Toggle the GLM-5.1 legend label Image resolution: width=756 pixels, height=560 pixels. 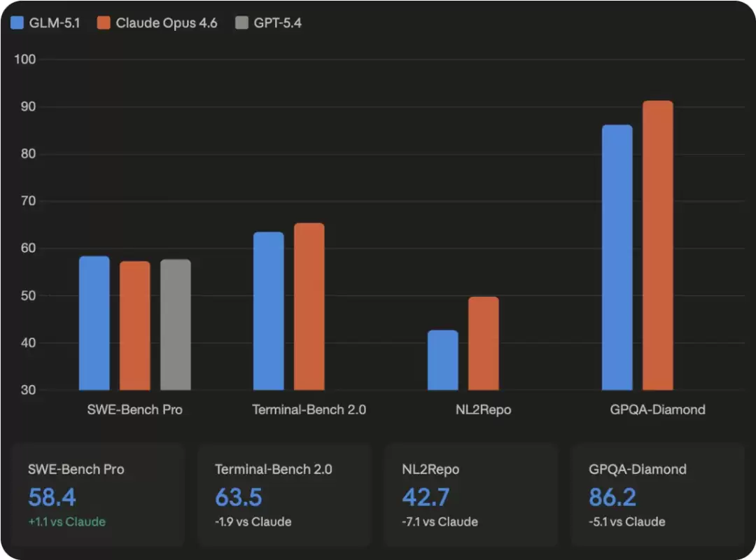[55, 22]
